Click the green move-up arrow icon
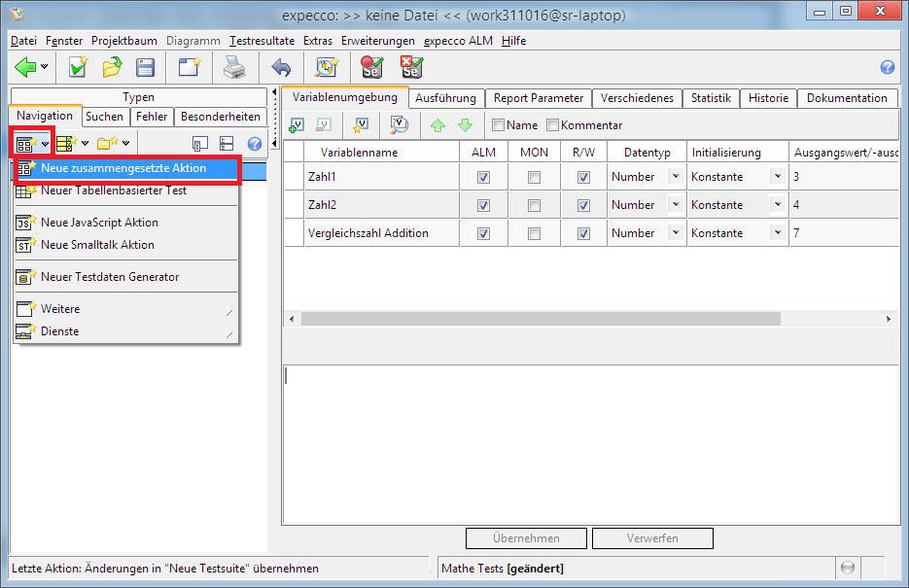Image resolution: width=909 pixels, height=588 pixels. (437, 124)
